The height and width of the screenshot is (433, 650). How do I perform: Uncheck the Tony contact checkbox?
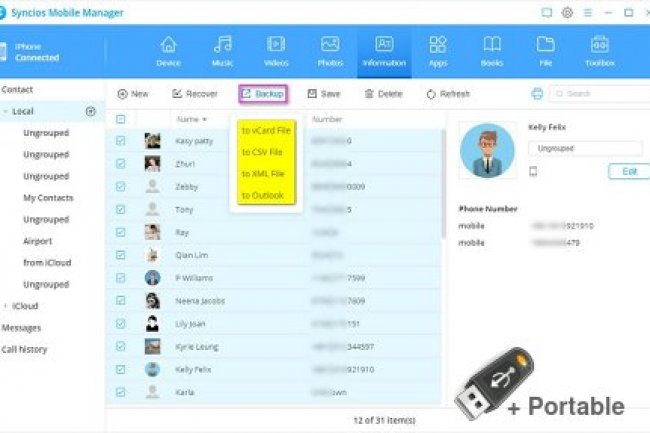click(x=121, y=209)
